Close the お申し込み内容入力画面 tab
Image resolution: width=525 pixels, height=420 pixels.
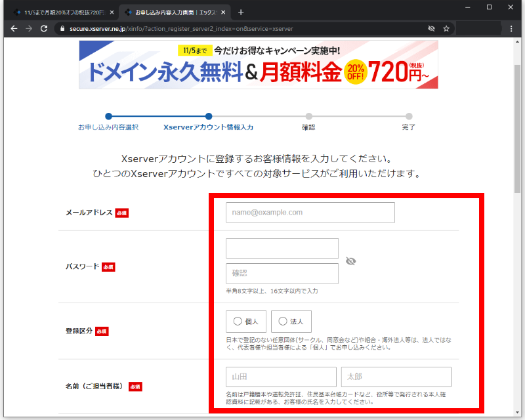tap(223, 12)
